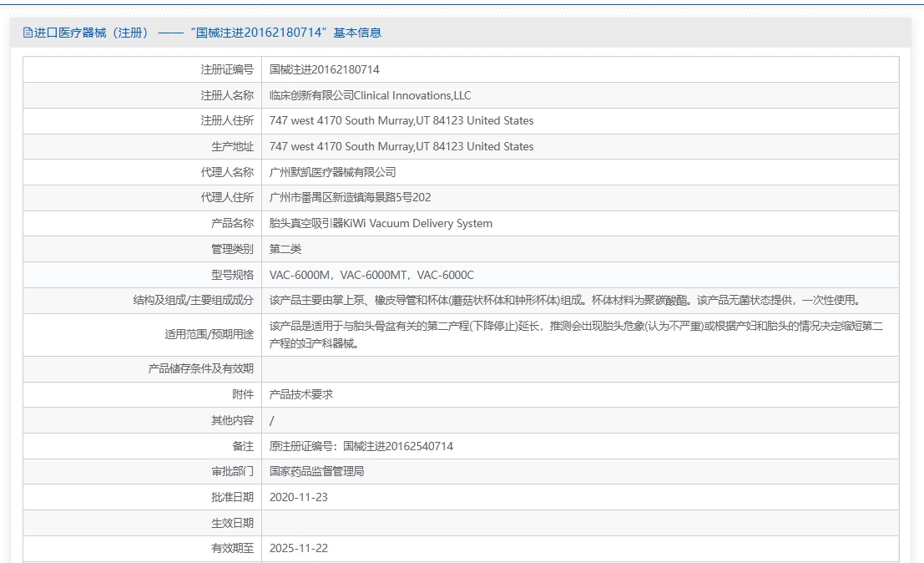Select approving authority 国家药品监督管理局

pos(317,472)
